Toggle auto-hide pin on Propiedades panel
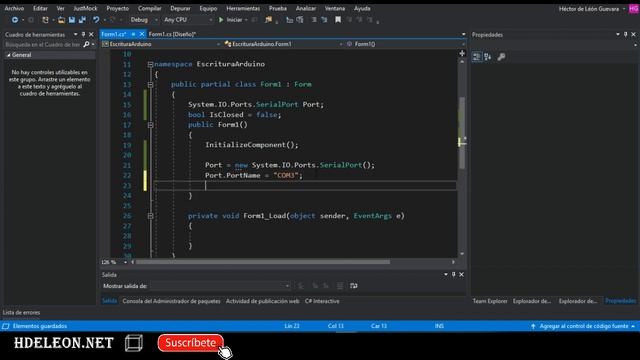The width and height of the screenshot is (640, 360). pyautogui.click(x=626, y=35)
